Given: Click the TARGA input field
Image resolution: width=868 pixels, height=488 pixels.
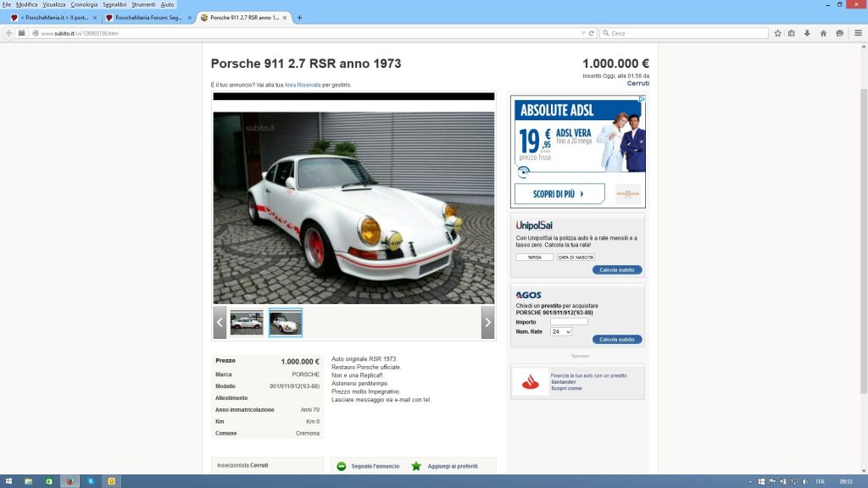Looking at the screenshot, I should pyautogui.click(x=534, y=258).
